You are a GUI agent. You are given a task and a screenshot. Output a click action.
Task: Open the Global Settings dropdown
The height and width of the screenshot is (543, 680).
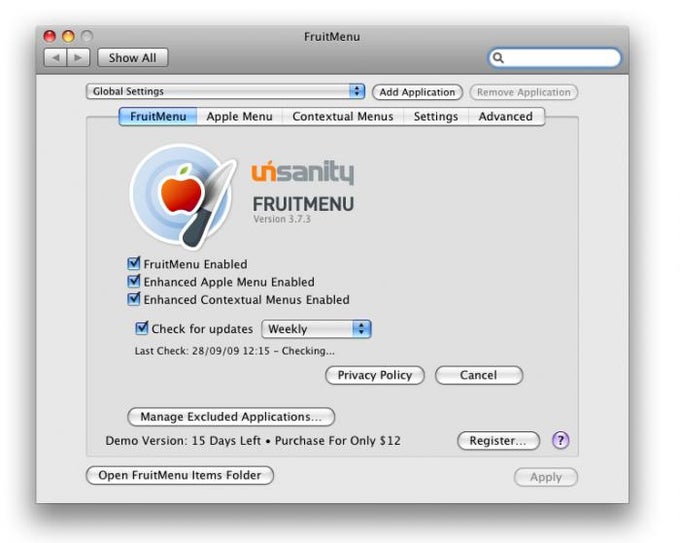(x=225, y=92)
